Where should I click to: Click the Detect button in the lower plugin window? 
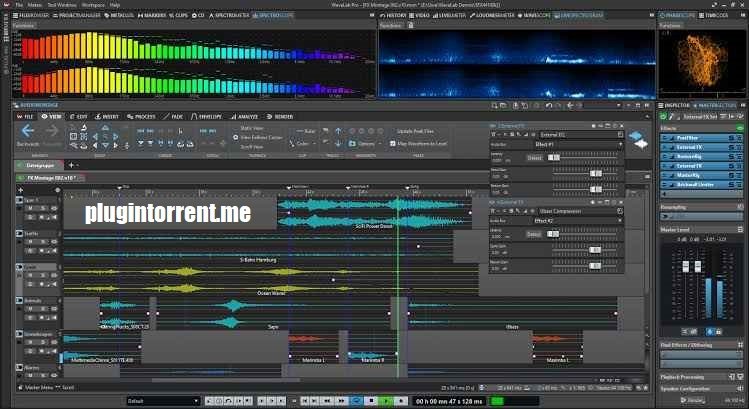pos(534,234)
